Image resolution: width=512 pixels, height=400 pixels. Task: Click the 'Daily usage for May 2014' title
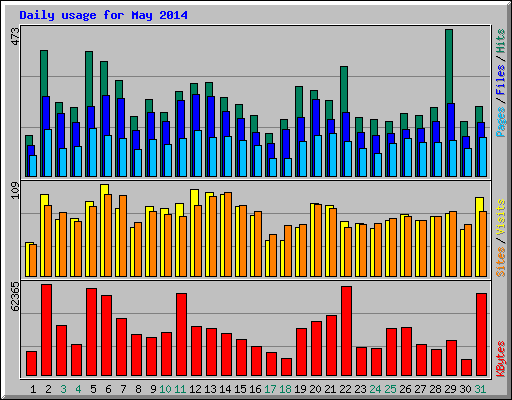[x=103, y=15]
